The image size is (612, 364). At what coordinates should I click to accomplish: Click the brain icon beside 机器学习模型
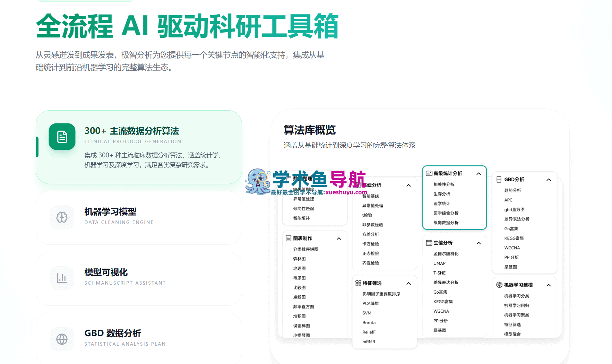point(62,217)
